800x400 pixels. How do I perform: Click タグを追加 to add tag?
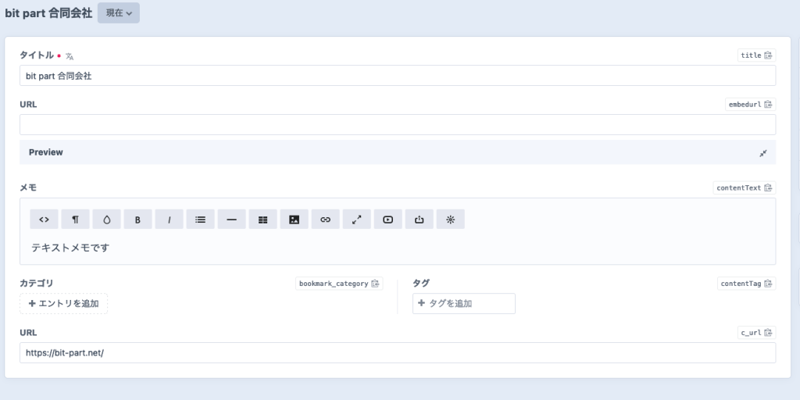coord(464,303)
